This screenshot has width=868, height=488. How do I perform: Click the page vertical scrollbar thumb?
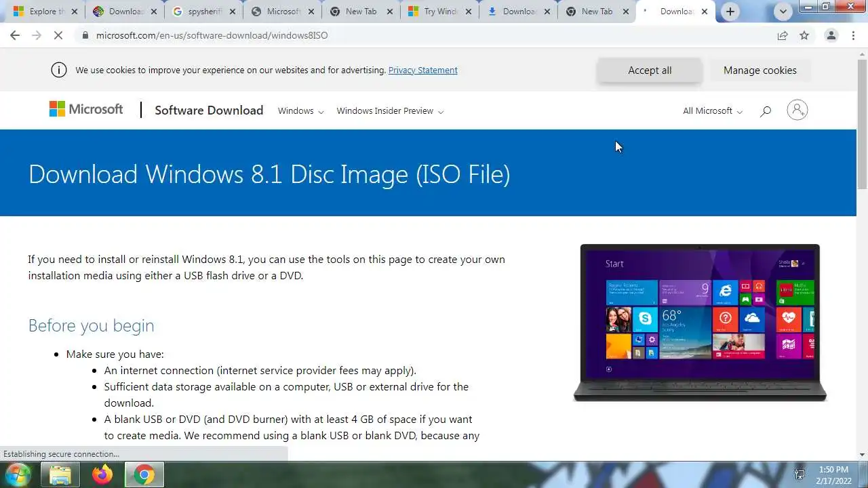[x=862, y=125]
